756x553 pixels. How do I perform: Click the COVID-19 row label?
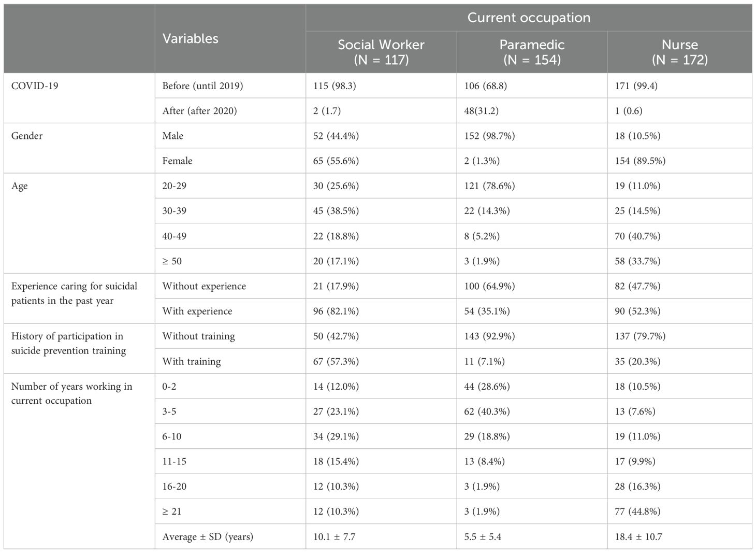click(x=35, y=86)
